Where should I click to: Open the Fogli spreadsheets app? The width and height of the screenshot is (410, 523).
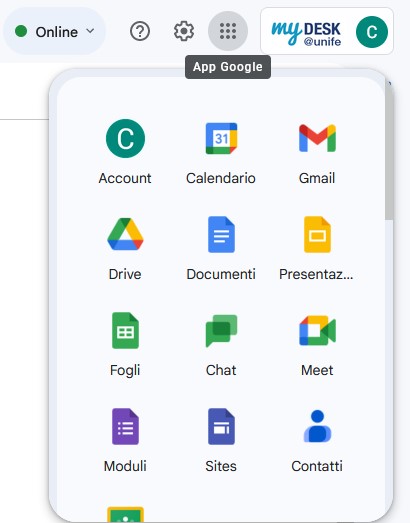coord(125,330)
